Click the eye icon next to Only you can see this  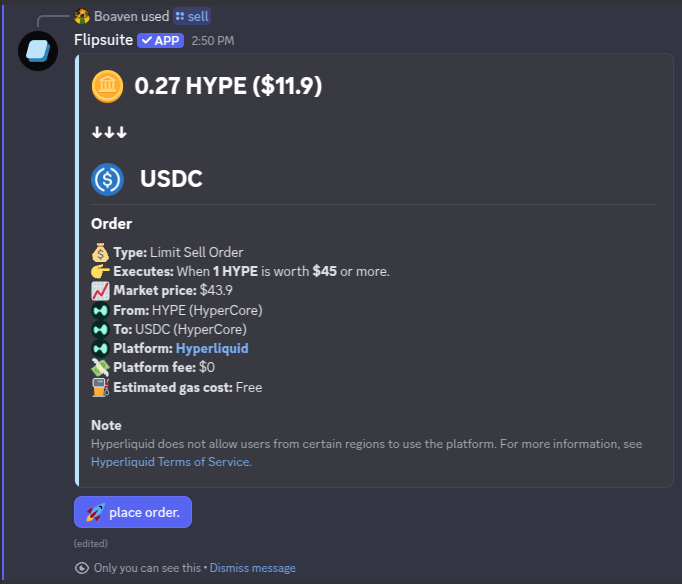(82, 568)
